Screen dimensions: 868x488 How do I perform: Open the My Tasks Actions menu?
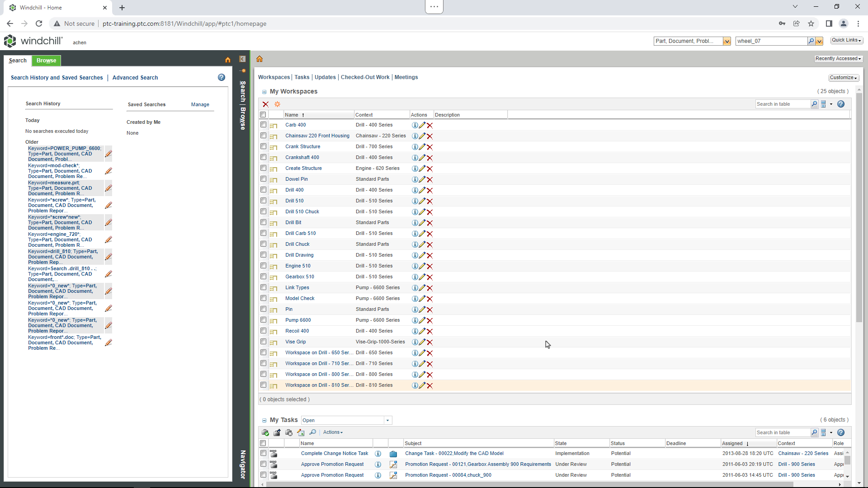coord(333,432)
